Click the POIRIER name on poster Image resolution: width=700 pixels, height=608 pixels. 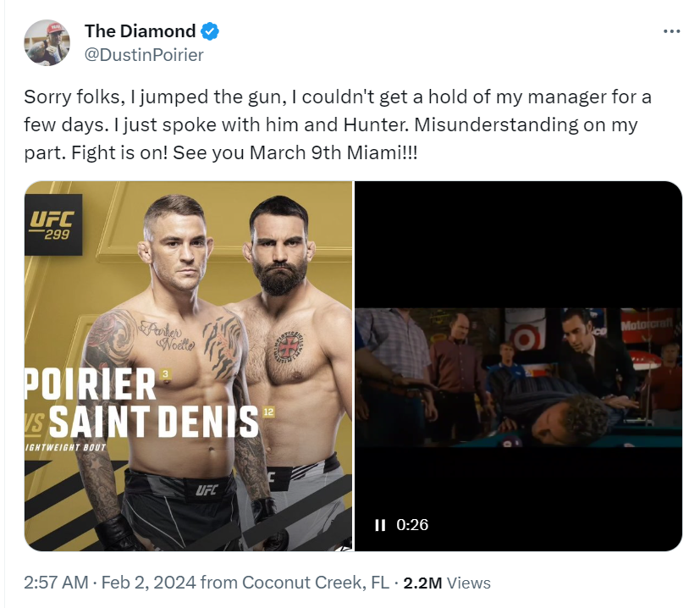90,385
